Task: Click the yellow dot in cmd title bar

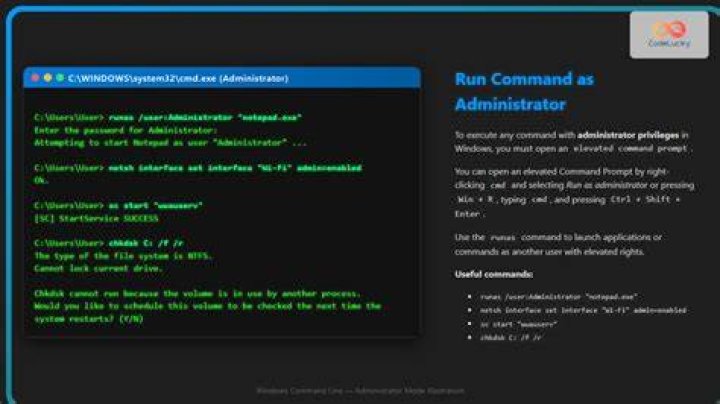Action: [48, 78]
